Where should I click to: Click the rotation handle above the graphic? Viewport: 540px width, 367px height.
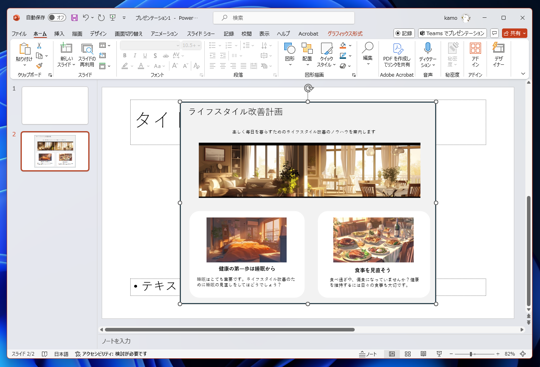point(308,88)
